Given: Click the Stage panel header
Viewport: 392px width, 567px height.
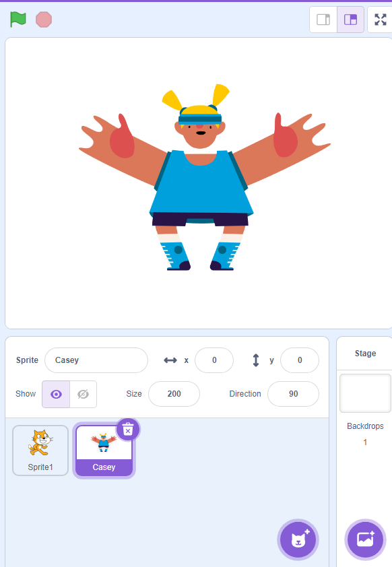Looking at the screenshot, I should (365, 354).
